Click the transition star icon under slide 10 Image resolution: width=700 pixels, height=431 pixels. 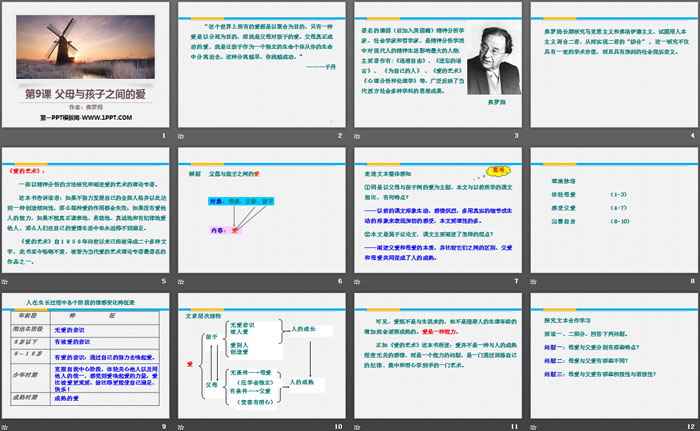click(x=183, y=426)
